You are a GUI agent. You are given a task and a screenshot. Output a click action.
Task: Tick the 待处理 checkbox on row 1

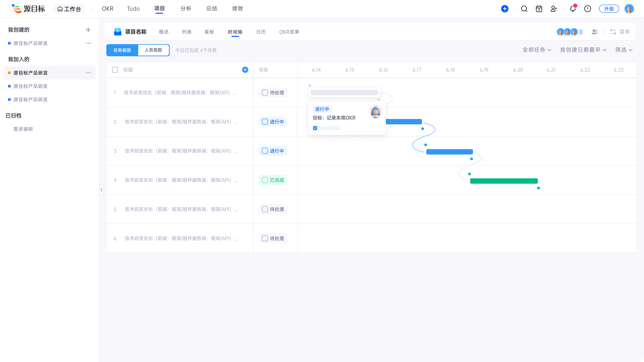265,93
